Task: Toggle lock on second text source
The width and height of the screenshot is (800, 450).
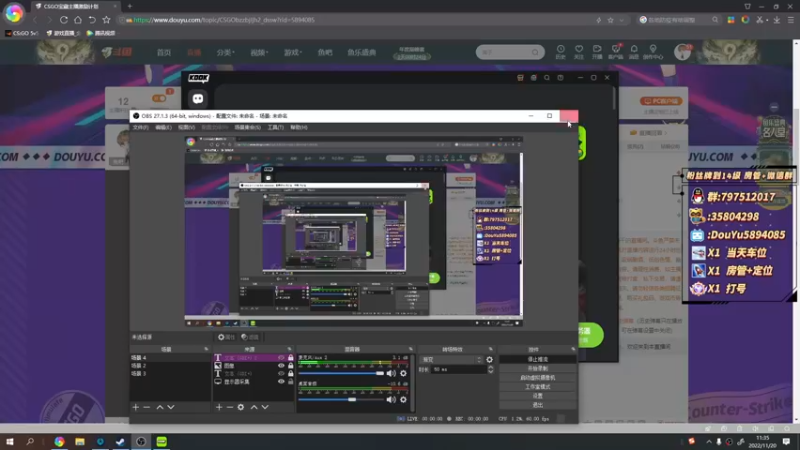Action: (x=291, y=373)
